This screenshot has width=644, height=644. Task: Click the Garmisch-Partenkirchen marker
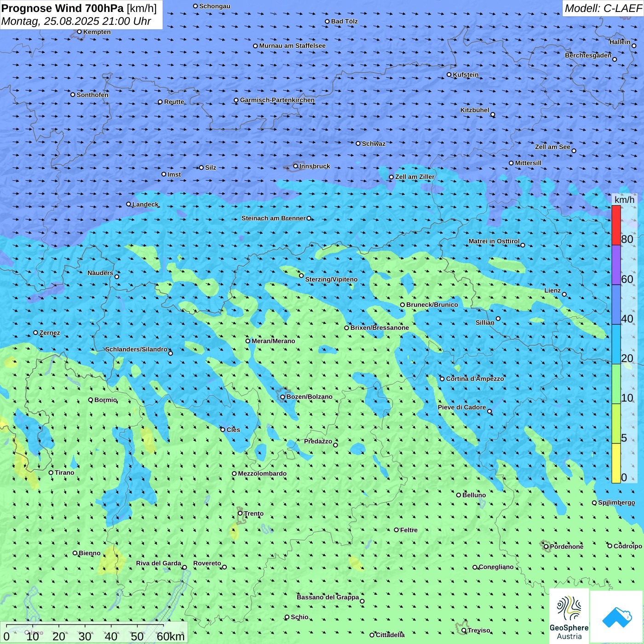(236, 100)
